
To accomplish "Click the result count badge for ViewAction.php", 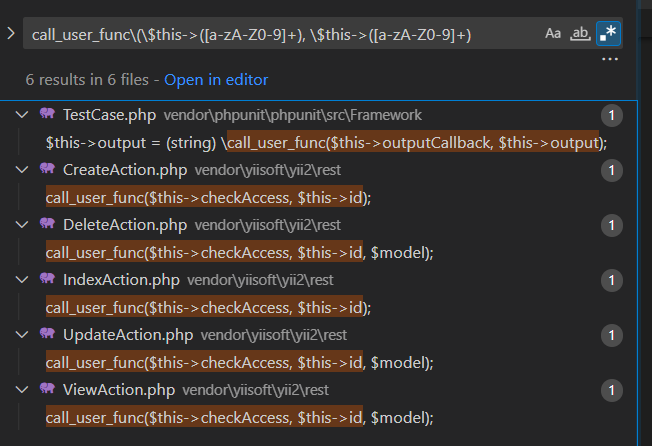I will (612, 389).
